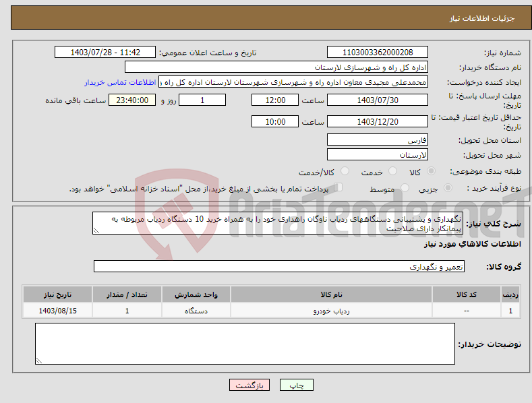
Task: Click the remaining time field 23:40:00
Action: [132, 100]
